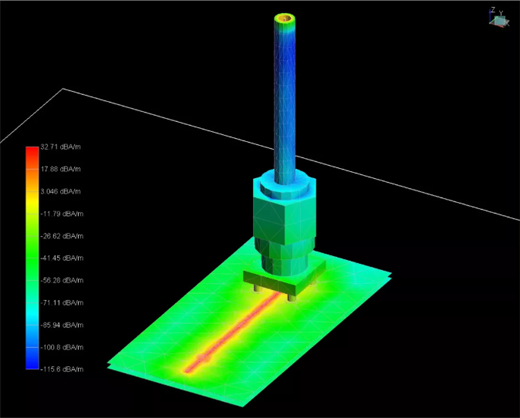
Task: Click the -41.45 dBA/m legend label
Action: pos(61,258)
